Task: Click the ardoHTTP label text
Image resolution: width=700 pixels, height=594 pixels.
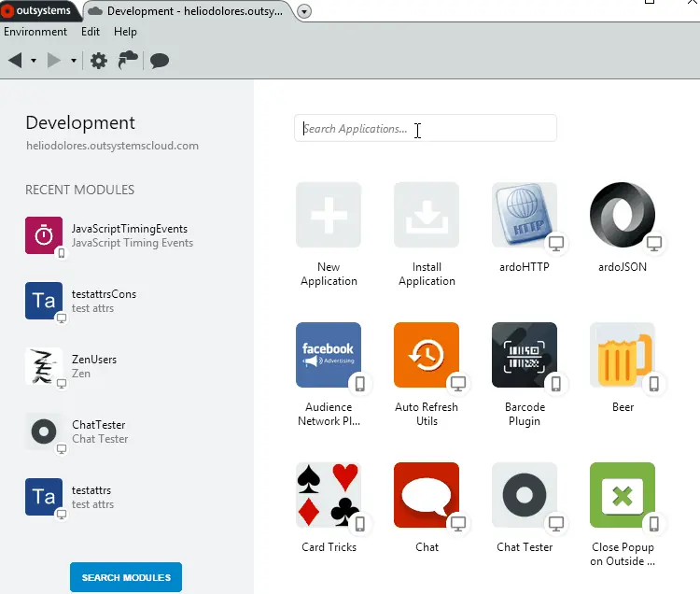Action: tap(525, 266)
